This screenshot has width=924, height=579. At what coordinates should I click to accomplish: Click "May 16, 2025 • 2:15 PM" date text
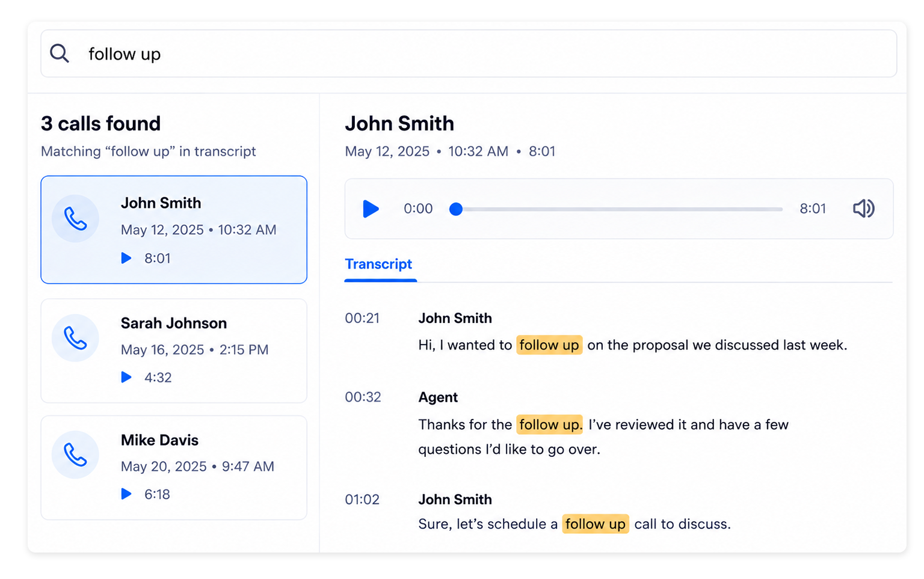pos(195,349)
